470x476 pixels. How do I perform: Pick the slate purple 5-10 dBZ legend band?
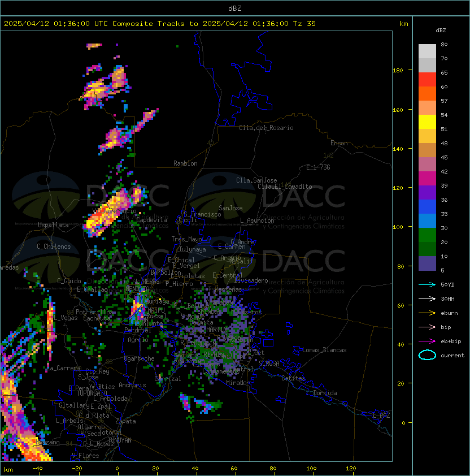click(x=427, y=263)
